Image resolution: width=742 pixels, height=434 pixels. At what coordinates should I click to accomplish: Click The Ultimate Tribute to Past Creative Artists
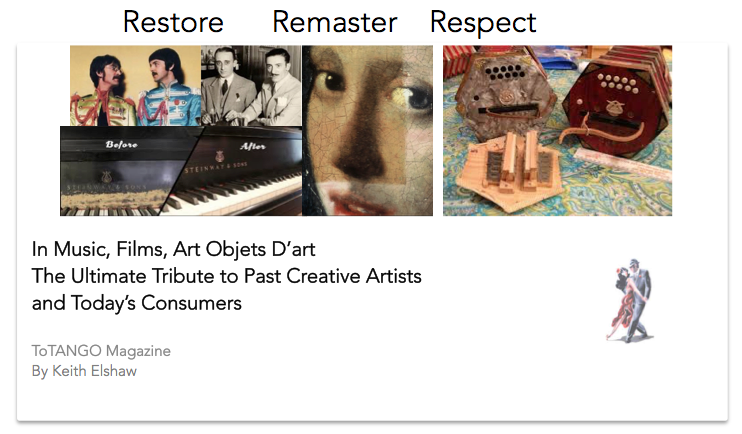226,276
